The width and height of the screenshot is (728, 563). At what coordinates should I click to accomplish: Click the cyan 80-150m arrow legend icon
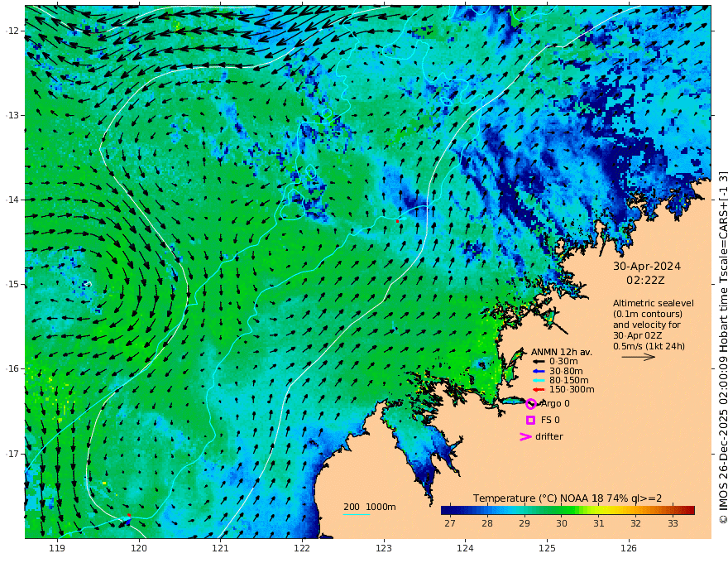[538, 380]
